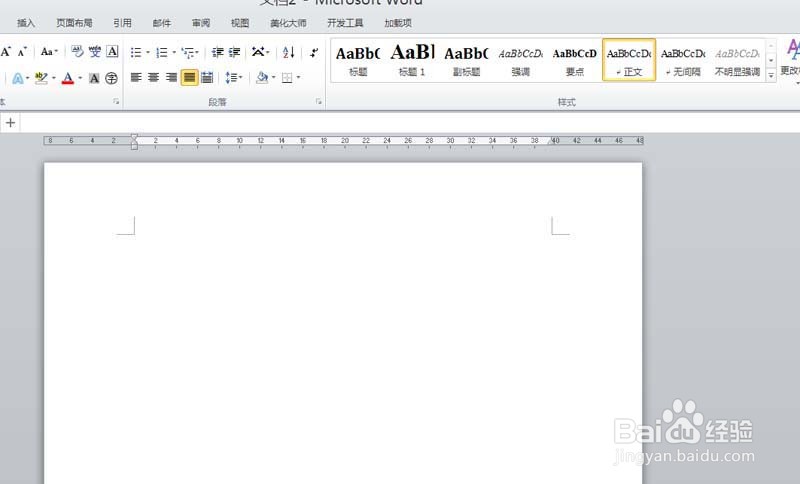
Task: Click the Numbering list icon
Action: (x=162, y=52)
